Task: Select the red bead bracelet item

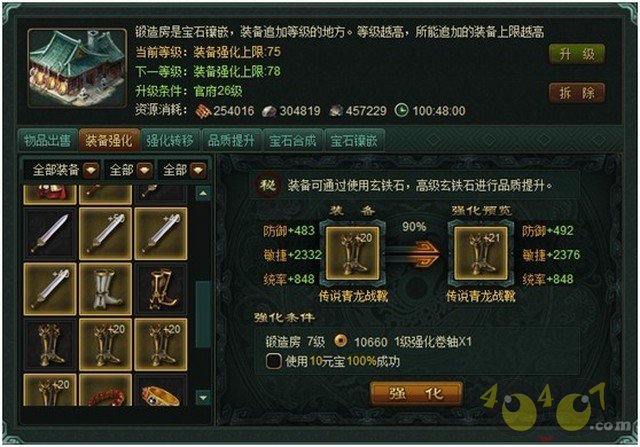Action: click(x=105, y=391)
